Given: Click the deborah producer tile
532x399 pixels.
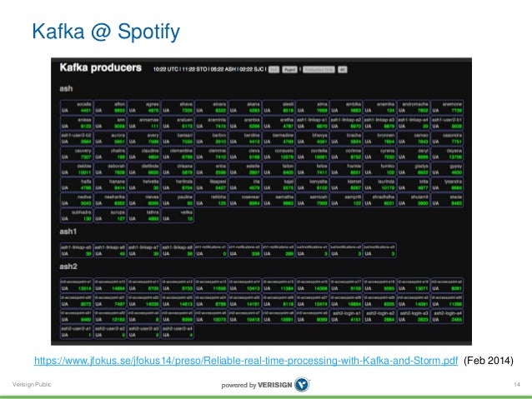Looking at the screenshot, I should pyautogui.click(x=110, y=169).
